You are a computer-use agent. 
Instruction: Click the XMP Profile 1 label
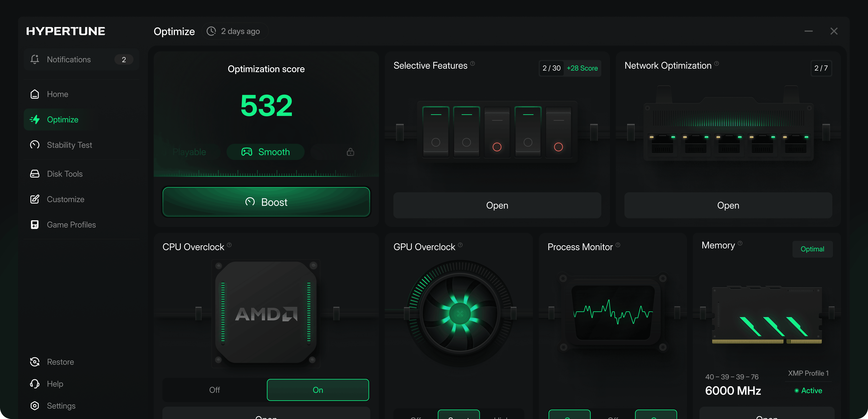[808, 373]
